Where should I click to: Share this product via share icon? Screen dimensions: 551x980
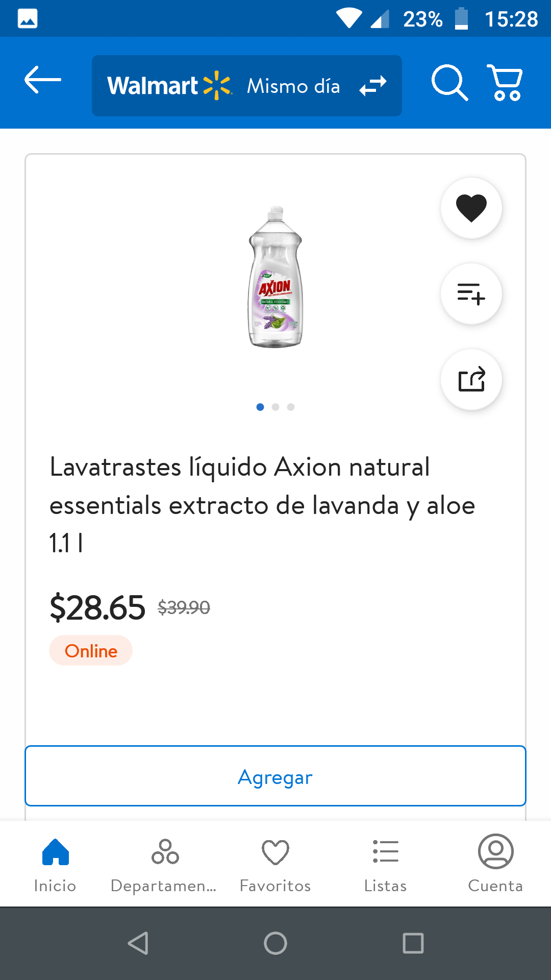(x=471, y=380)
